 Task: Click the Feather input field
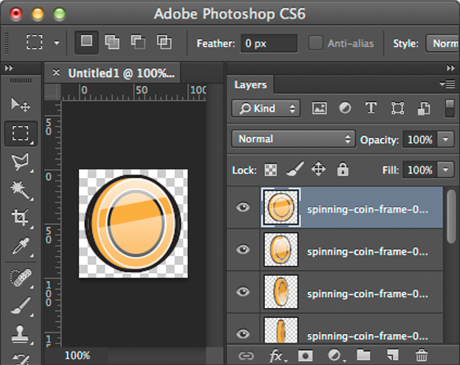pyautogui.click(x=269, y=43)
